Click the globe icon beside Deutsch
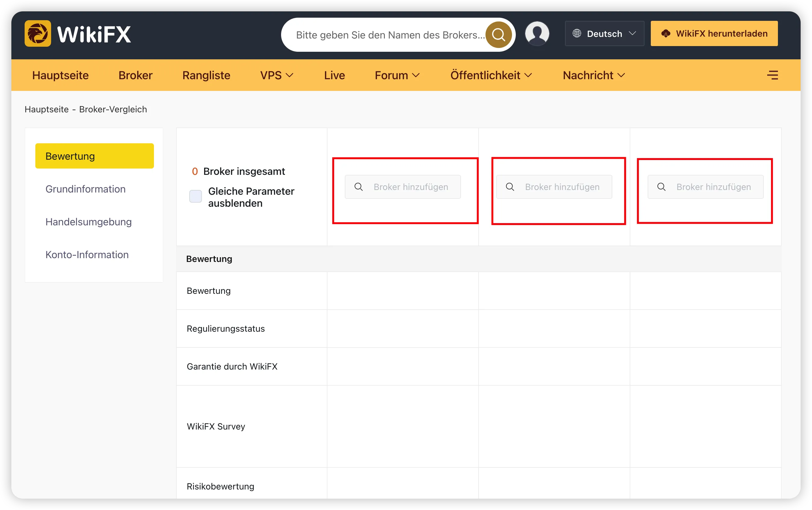 (x=577, y=33)
